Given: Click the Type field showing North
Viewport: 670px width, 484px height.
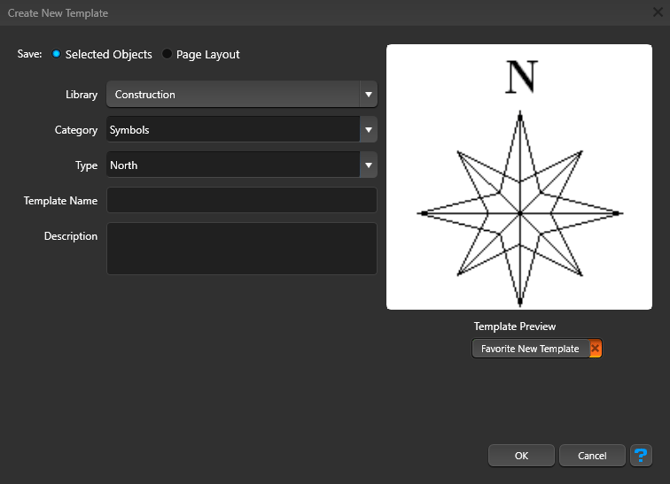Looking at the screenshot, I should click(232, 165).
